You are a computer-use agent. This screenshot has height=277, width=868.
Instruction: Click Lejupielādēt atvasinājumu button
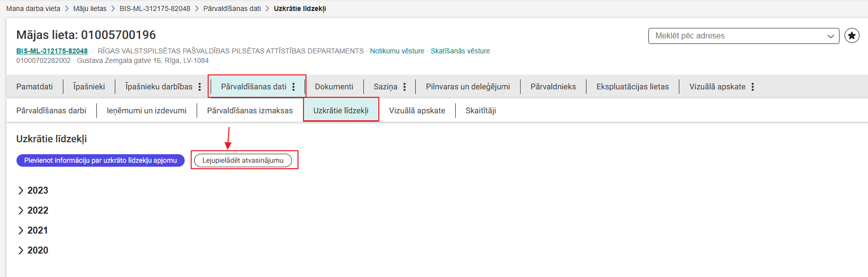(243, 161)
